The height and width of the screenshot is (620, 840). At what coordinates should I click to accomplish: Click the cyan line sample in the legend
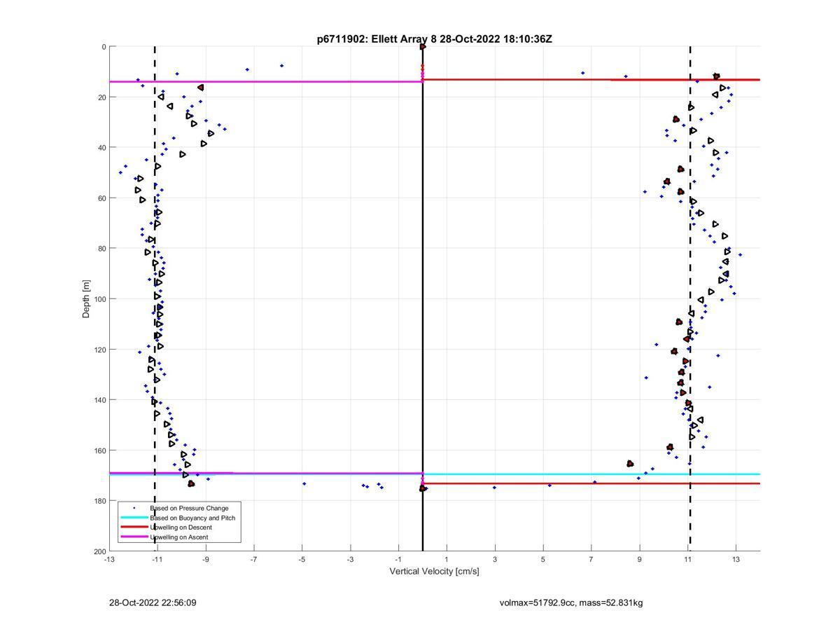(x=134, y=518)
